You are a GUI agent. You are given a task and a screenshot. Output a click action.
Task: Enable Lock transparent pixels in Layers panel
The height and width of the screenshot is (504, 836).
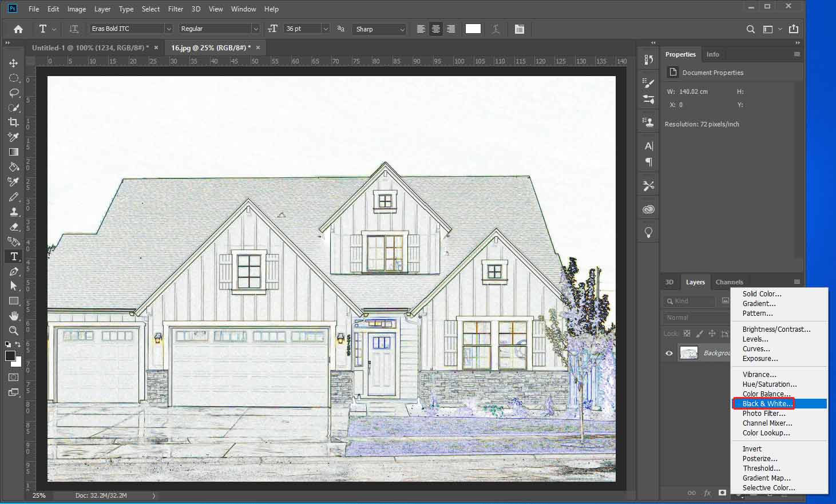pos(686,334)
